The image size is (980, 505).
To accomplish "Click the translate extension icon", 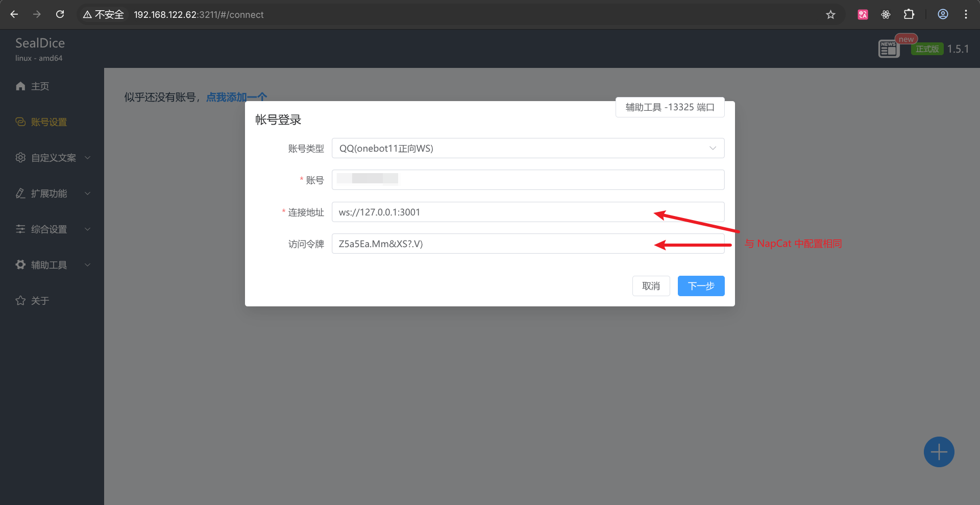I will [863, 14].
